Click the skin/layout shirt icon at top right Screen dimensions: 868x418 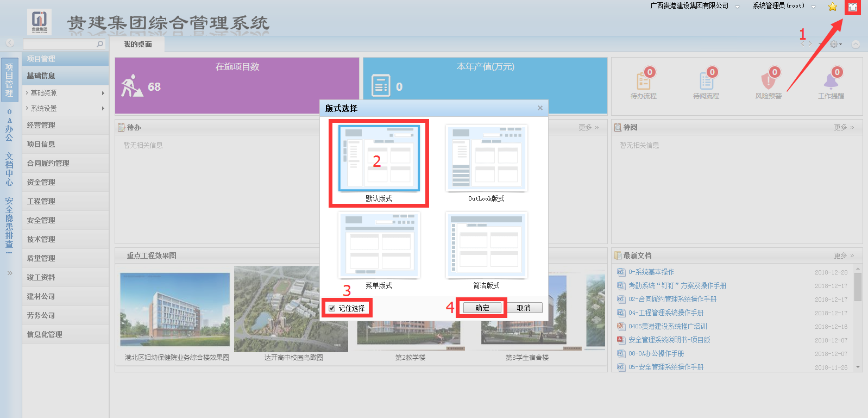pyautogui.click(x=852, y=7)
